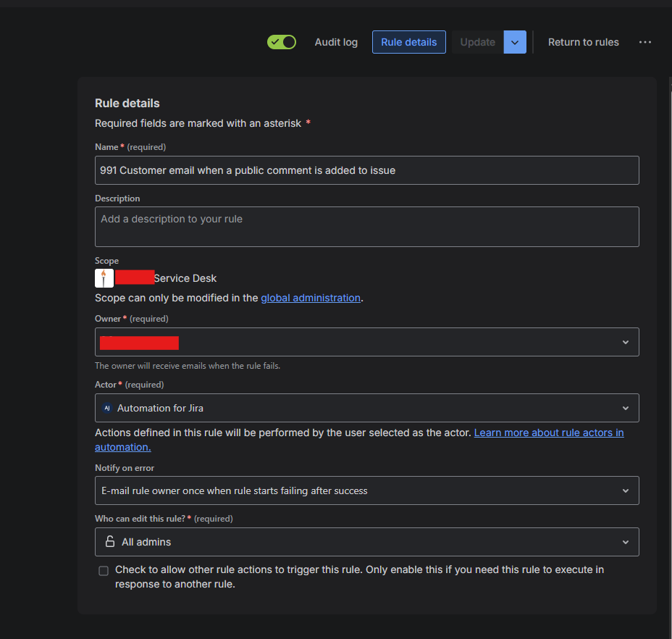This screenshot has height=639, width=672.
Task: Open the more options (…) menu
Action: (644, 42)
